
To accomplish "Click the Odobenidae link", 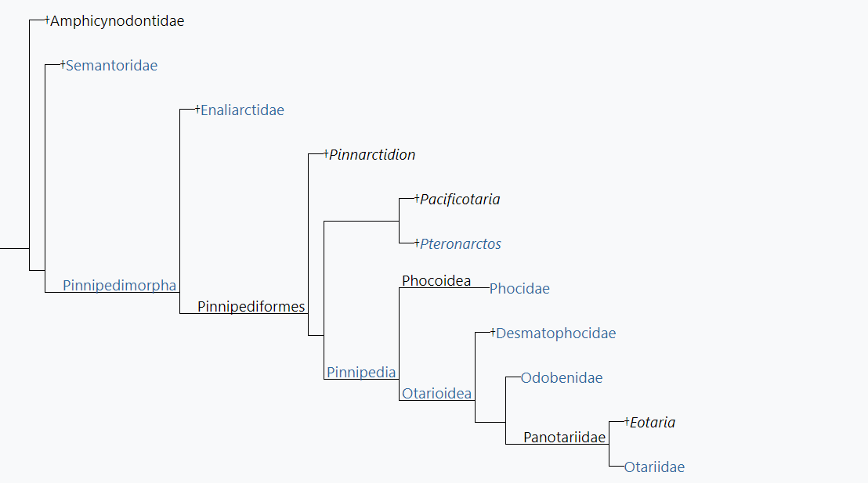I will [x=562, y=378].
